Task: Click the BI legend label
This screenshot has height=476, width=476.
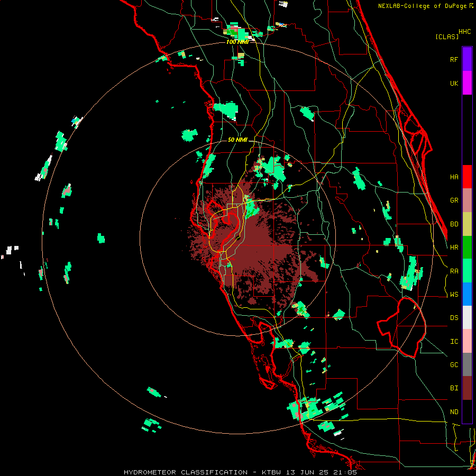Action: (454, 388)
